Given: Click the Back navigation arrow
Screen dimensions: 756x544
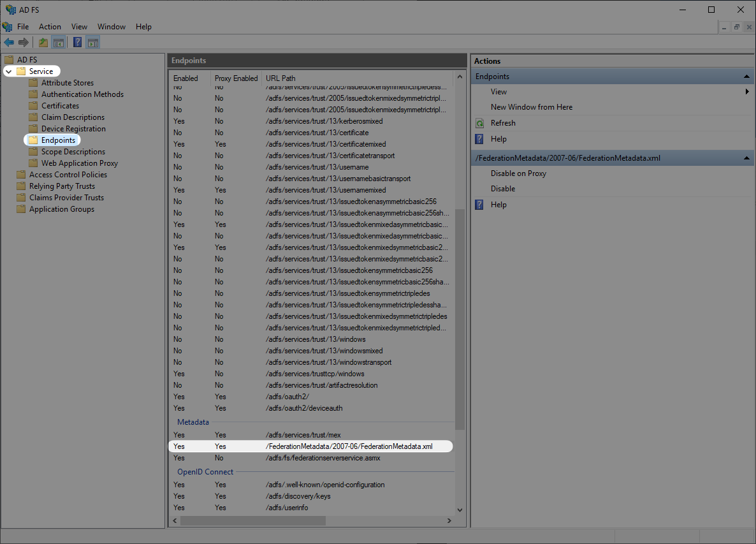Looking at the screenshot, I should click(9, 42).
